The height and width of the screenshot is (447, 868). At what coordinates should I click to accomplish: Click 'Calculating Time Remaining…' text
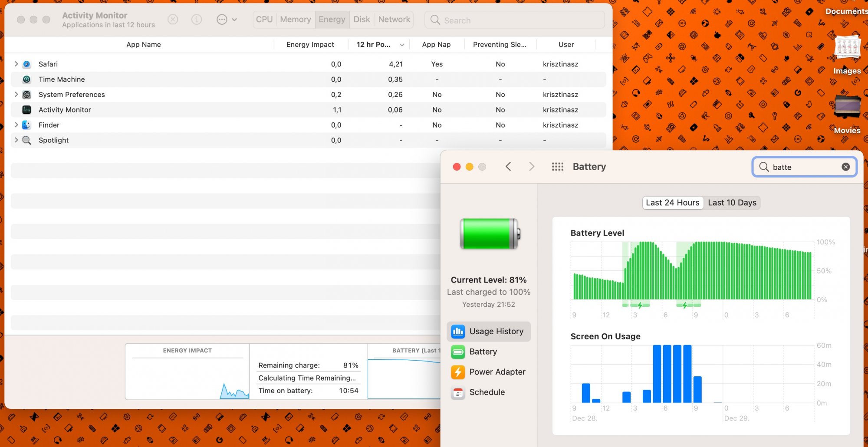[307, 378]
